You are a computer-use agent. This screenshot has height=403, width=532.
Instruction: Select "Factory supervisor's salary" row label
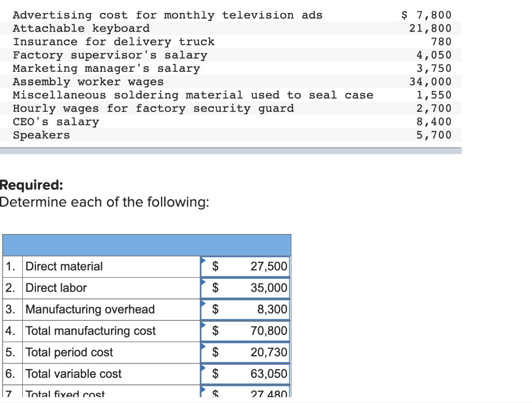[x=110, y=55]
